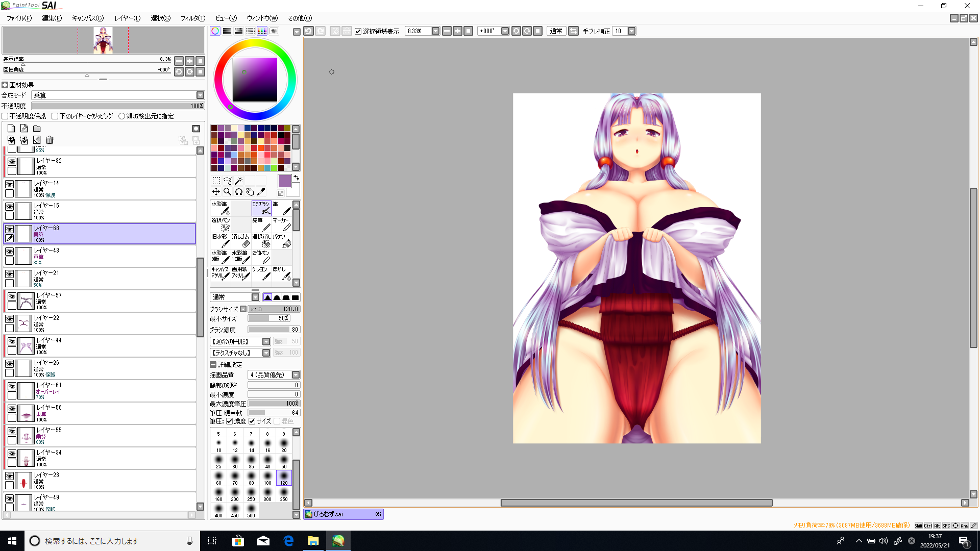
Task: Set transparent color toggle below foreground swatch
Action: click(281, 193)
